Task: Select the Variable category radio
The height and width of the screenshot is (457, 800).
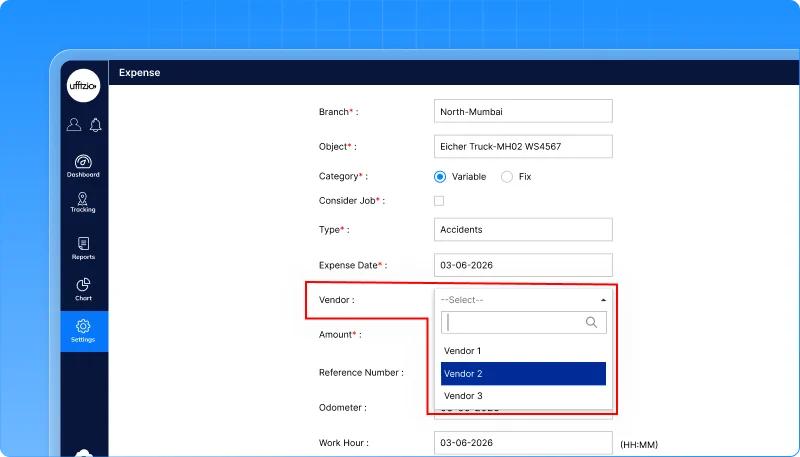Action: click(x=440, y=176)
